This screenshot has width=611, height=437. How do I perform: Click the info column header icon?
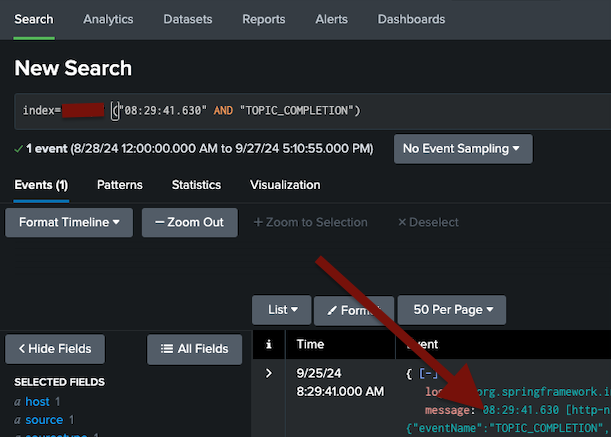[x=268, y=344]
